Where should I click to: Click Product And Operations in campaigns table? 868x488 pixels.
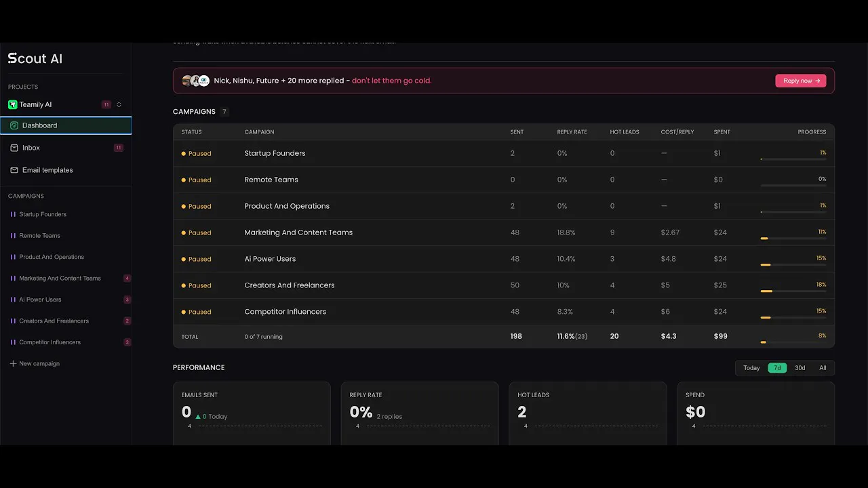point(287,206)
